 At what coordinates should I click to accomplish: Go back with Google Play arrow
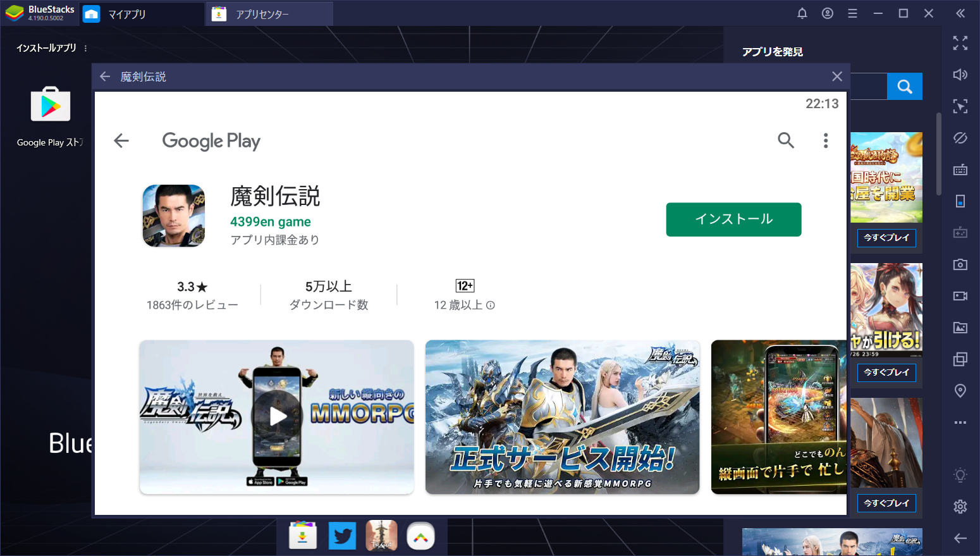point(121,140)
